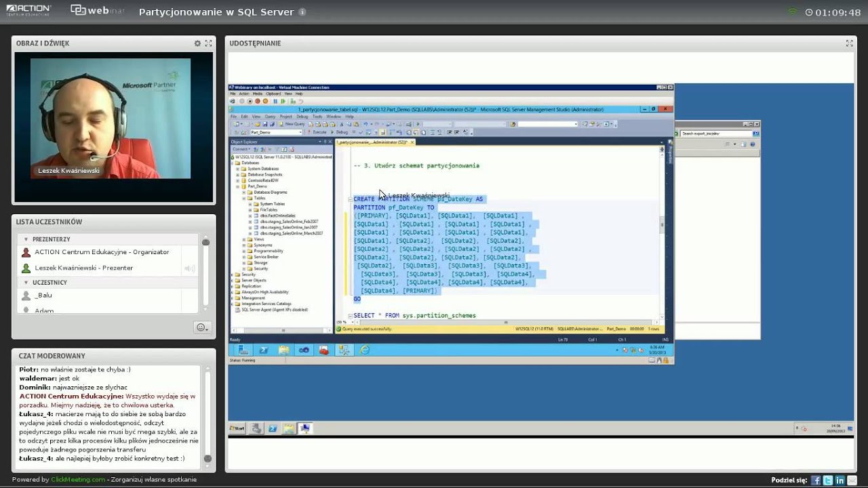Open Server Manager on VM taskbar
The height and width of the screenshot is (488, 868).
coord(243,350)
